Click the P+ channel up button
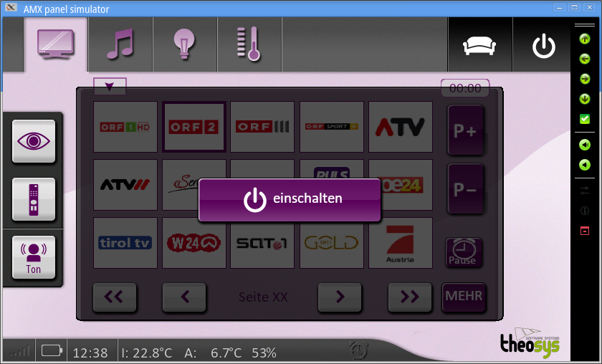The height and width of the screenshot is (364, 602). (465, 130)
